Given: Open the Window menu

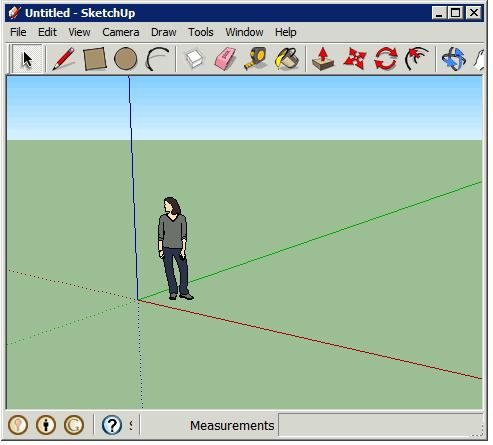Looking at the screenshot, I should [x=244, y=32].
